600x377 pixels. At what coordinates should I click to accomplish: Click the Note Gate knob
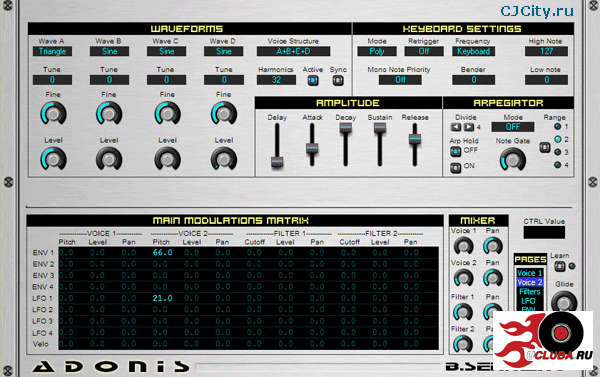(x=513, y=160)
